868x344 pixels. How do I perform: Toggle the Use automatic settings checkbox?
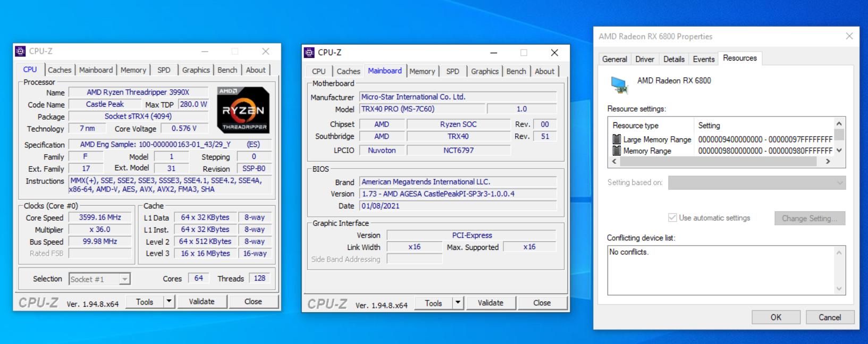tap(672, 218)
